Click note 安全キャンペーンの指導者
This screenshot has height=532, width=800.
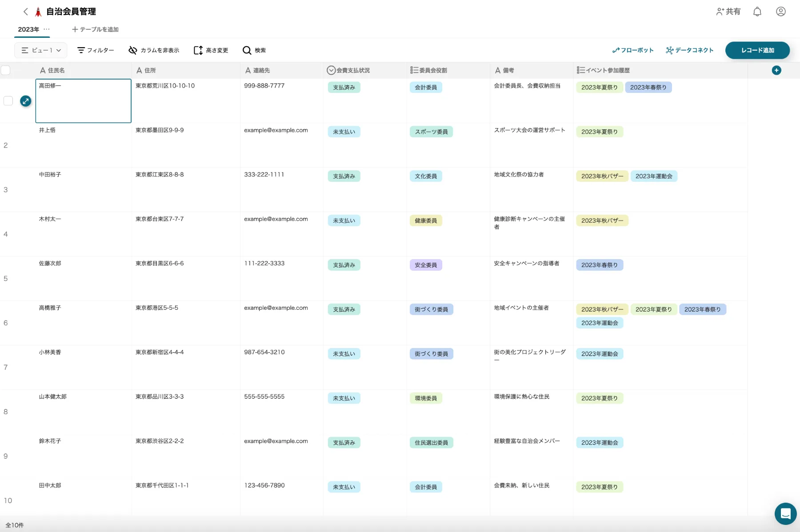pyautogui.click(x=527, y=264)
